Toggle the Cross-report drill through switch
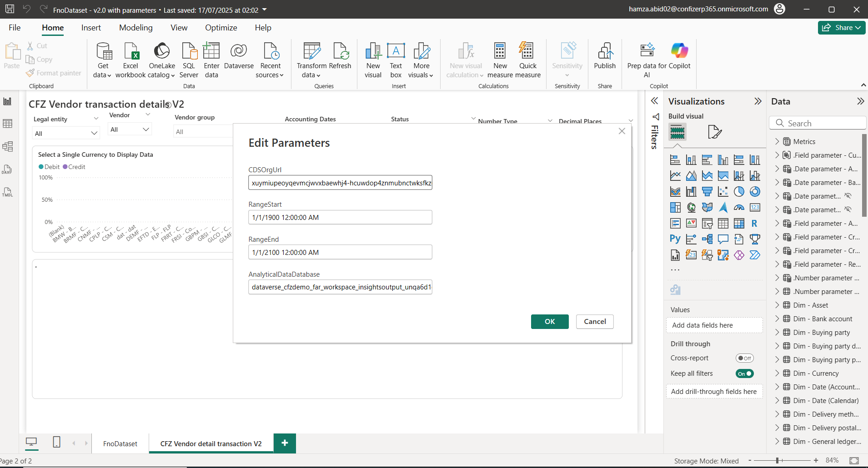 744,358
